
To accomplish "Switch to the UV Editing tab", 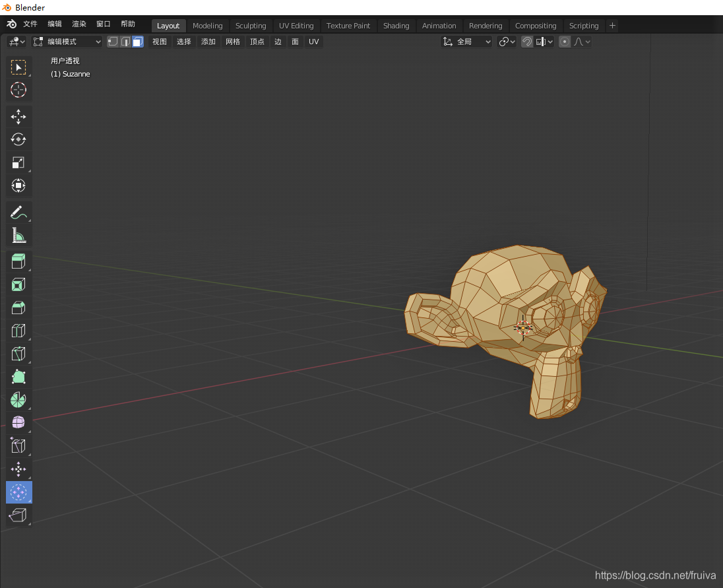I will 296,26.
